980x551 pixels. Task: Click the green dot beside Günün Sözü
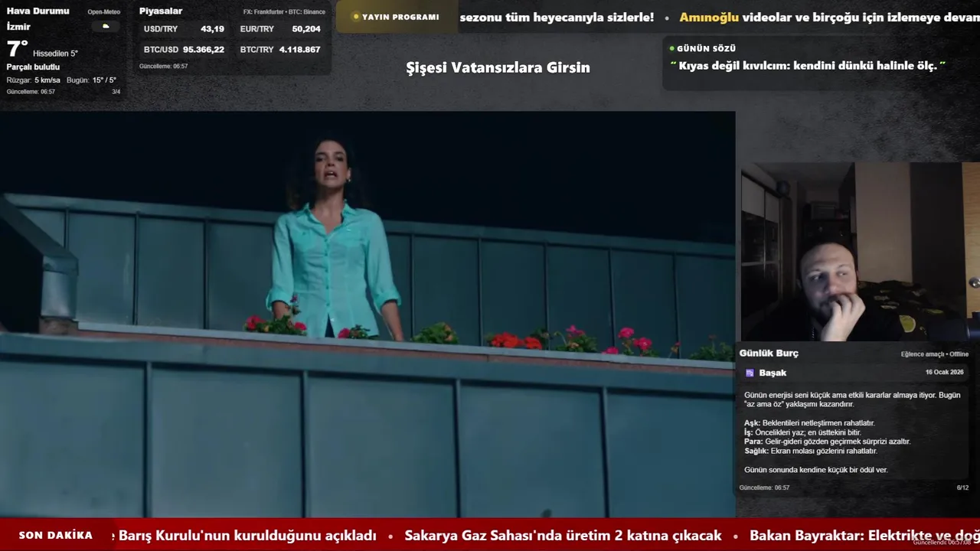click(x=672, y=48)
